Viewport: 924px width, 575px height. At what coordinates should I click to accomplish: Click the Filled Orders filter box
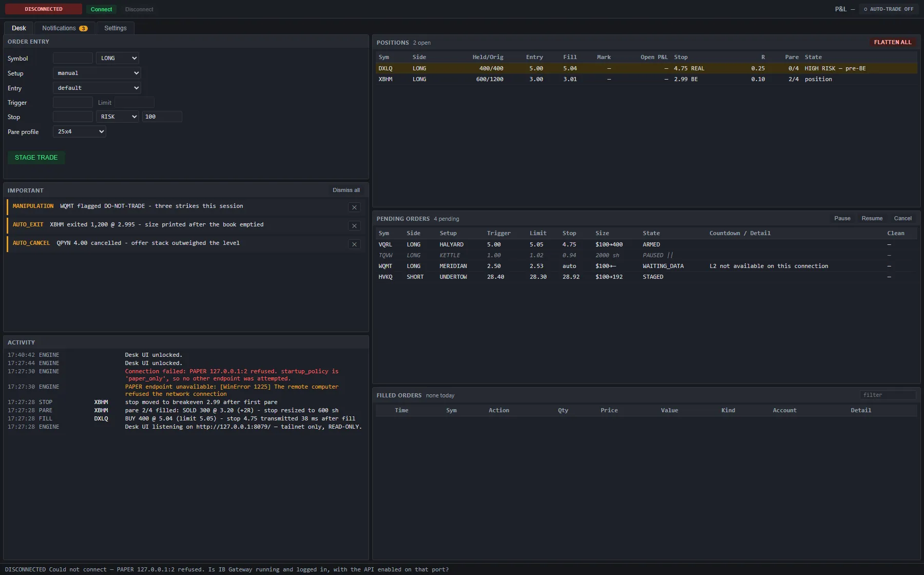[888, 395]
